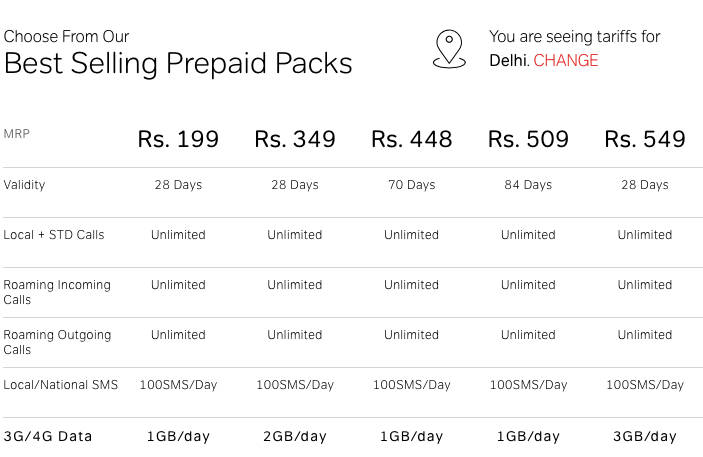The image size is (703, 457).
Task: Click the Roaming Outgoing Calls label
Action: [56, 342]
